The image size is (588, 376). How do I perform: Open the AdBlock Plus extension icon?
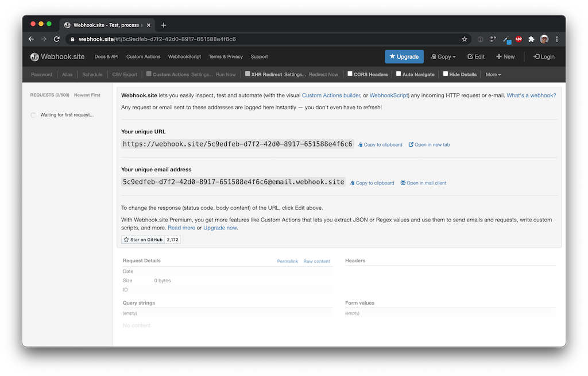519,39
